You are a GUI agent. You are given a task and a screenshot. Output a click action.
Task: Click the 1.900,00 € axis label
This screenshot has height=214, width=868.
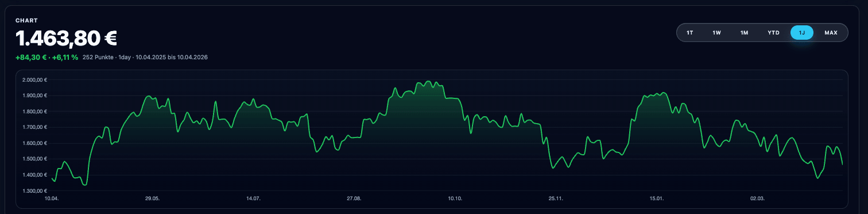coord(35,95)
